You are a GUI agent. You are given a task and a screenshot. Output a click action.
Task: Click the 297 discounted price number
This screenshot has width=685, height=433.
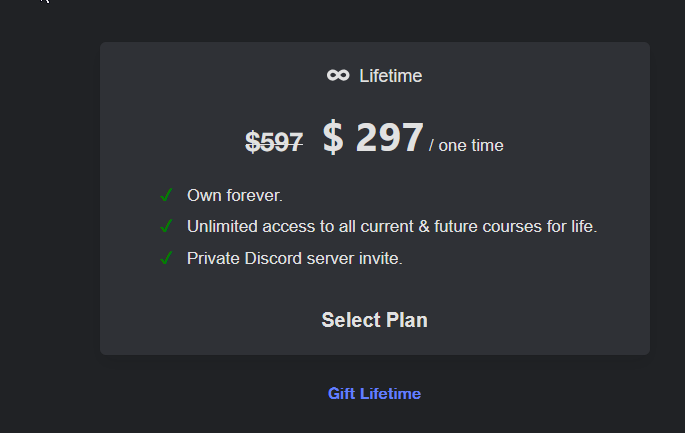pyautogui.click(x=390, y=138)
